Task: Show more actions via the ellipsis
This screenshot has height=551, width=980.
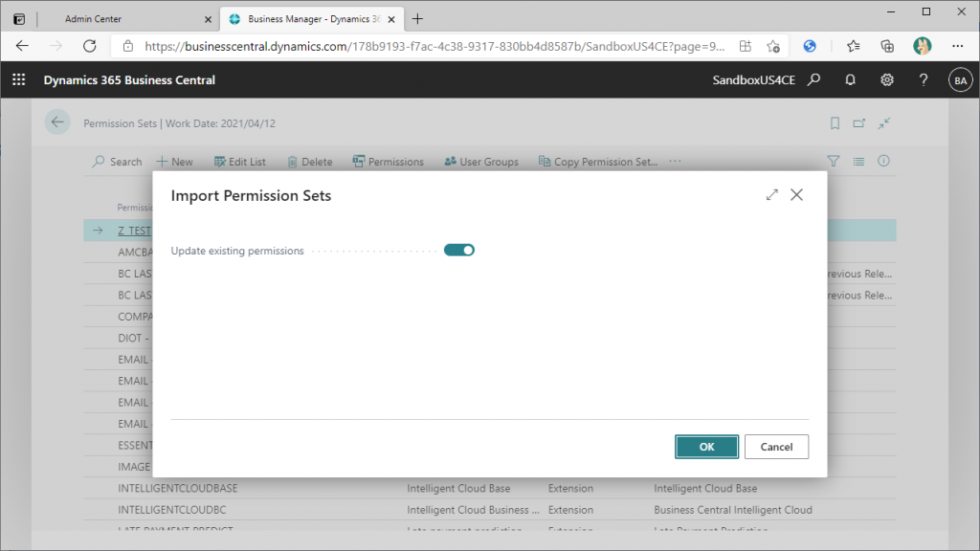Action: pos(675,161)
